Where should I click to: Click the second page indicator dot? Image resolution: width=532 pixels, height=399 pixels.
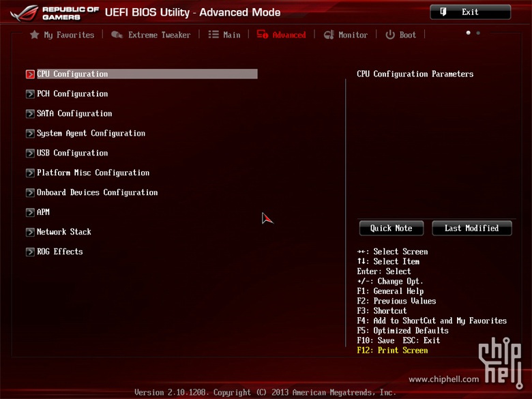click(x=478, y=33)
